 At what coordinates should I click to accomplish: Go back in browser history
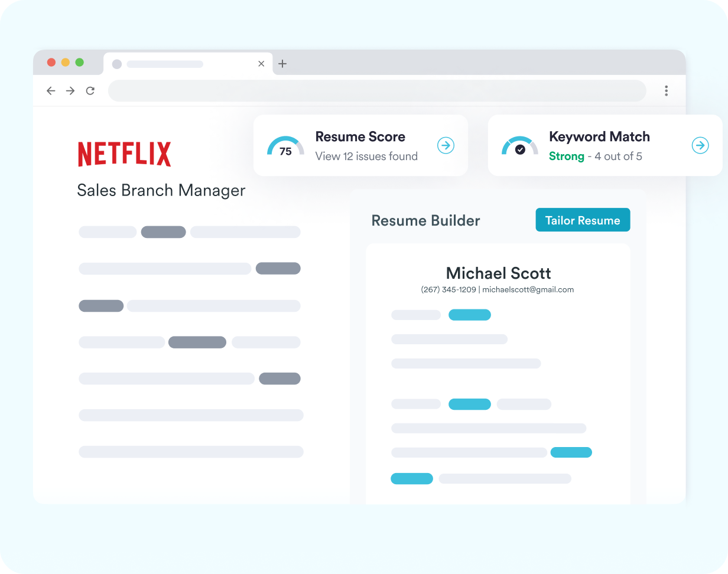(51, 91)
